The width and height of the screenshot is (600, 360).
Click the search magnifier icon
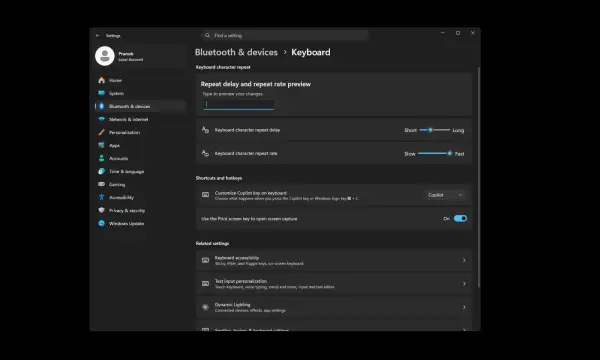tap(207, 36)
